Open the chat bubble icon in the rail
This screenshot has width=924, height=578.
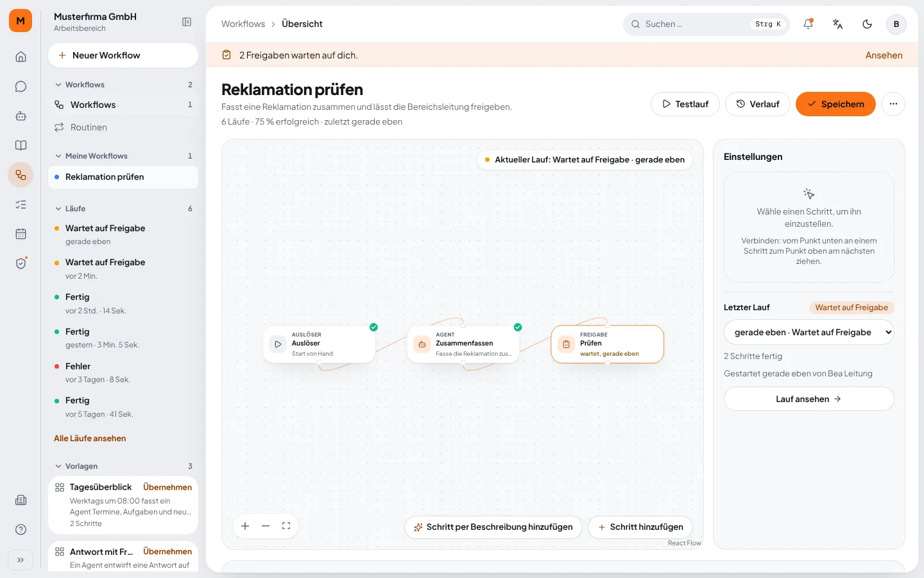point(21,86)
